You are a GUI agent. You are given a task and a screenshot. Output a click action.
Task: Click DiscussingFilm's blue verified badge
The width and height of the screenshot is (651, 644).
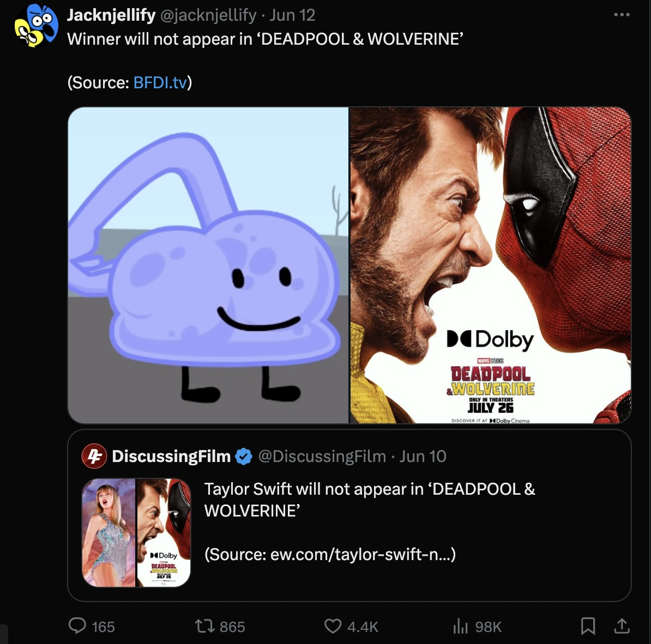point(243,456)
